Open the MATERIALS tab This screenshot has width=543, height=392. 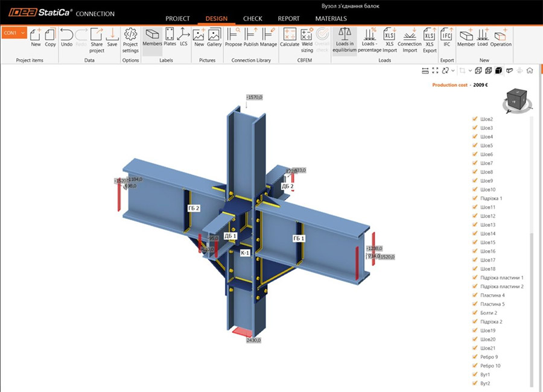click(x=331, y=19)
